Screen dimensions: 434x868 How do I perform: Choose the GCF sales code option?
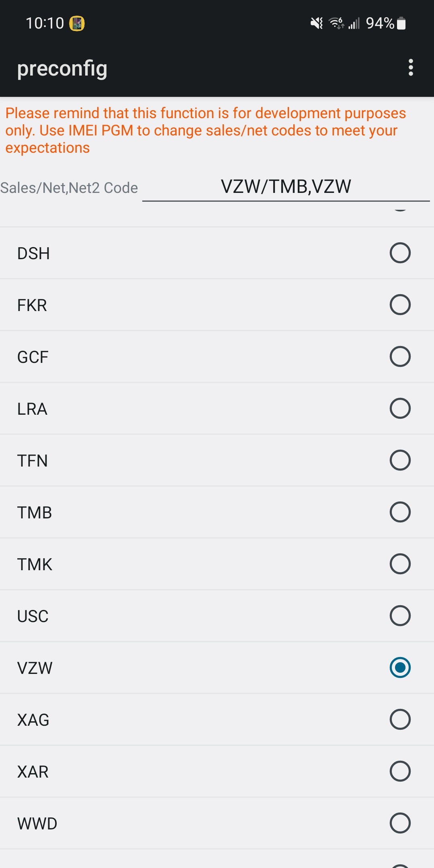(217, 356)
